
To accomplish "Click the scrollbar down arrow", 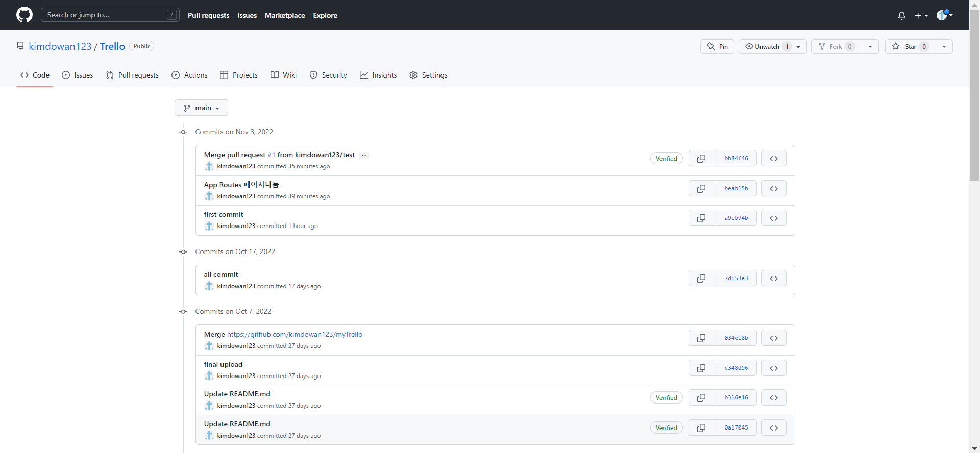I will [x=974, y=448].
